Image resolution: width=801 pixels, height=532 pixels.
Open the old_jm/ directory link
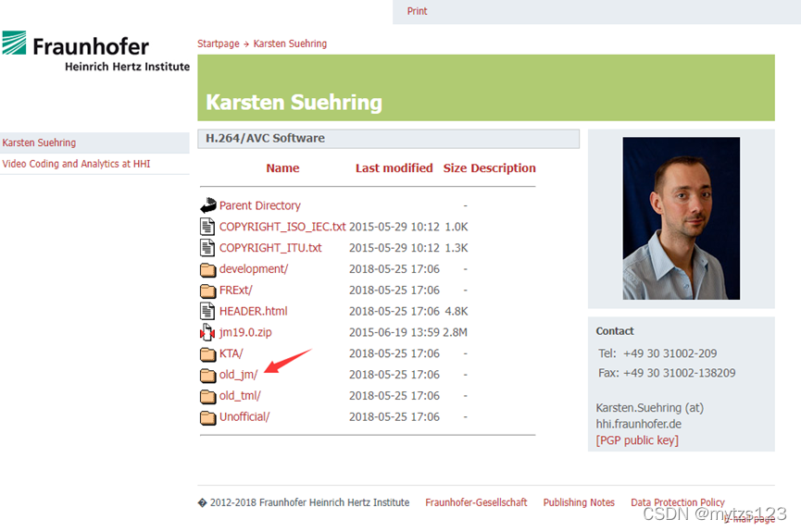(238, 375)
